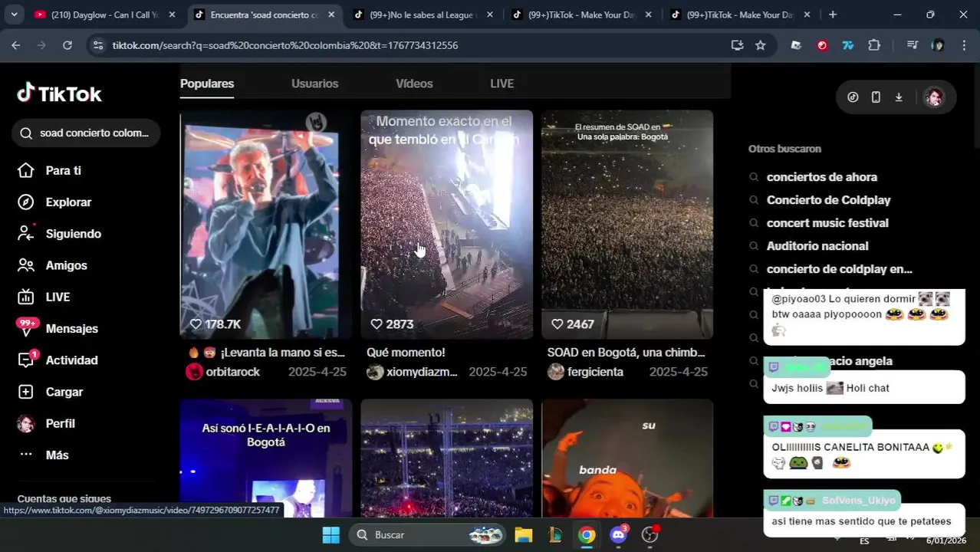Open OBS Studio from the taskbar

click(649, 535)
